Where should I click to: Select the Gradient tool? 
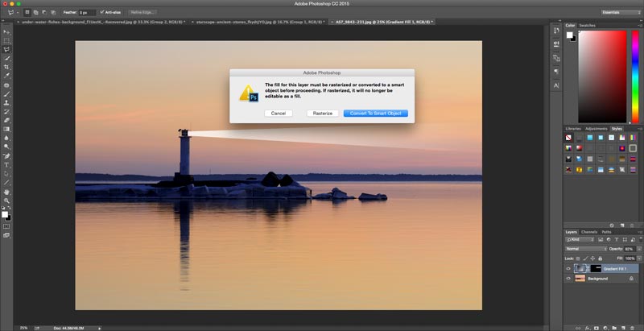(6, 130)
